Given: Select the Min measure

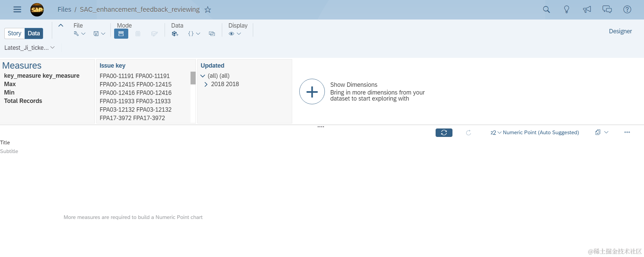Looking at the screenshot, I should click(9, 93).
